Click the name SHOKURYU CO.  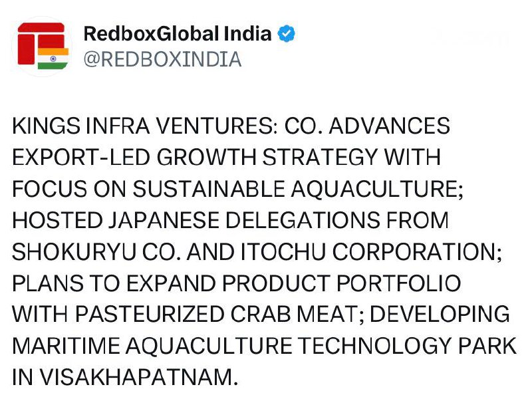tap(91, 251)
